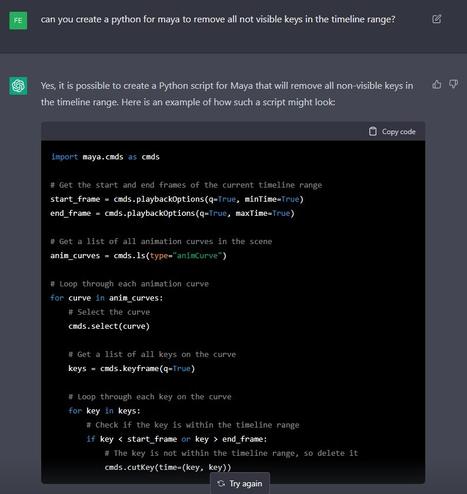Click the Try again button
Viewport: 467px width, 494px height.
point(240,483)
